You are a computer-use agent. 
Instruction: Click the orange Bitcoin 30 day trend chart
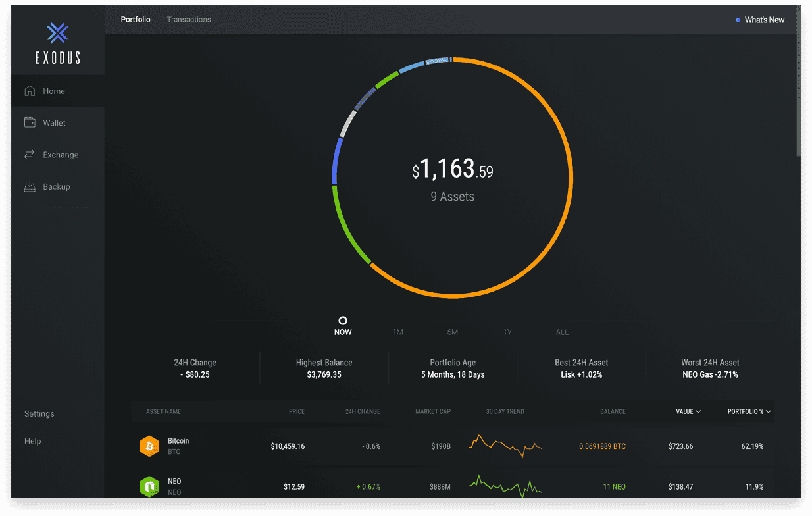[x=505, y=446]
